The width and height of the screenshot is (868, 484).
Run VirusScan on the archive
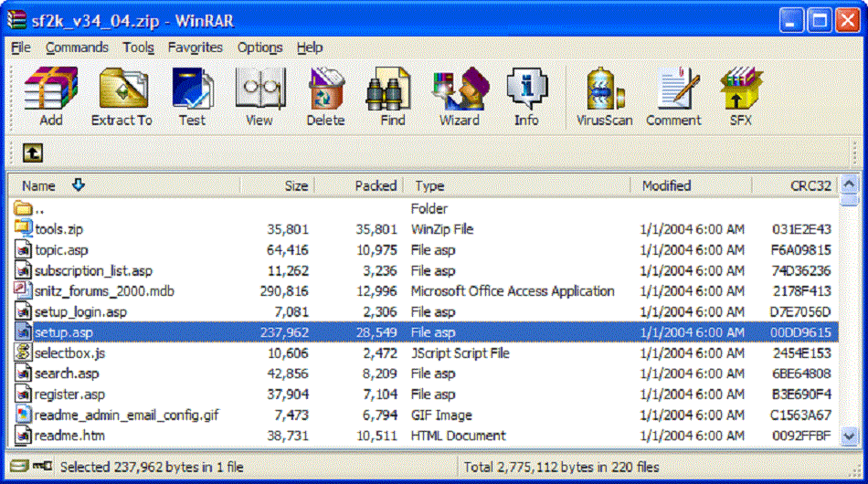click(x=605, y=96)
